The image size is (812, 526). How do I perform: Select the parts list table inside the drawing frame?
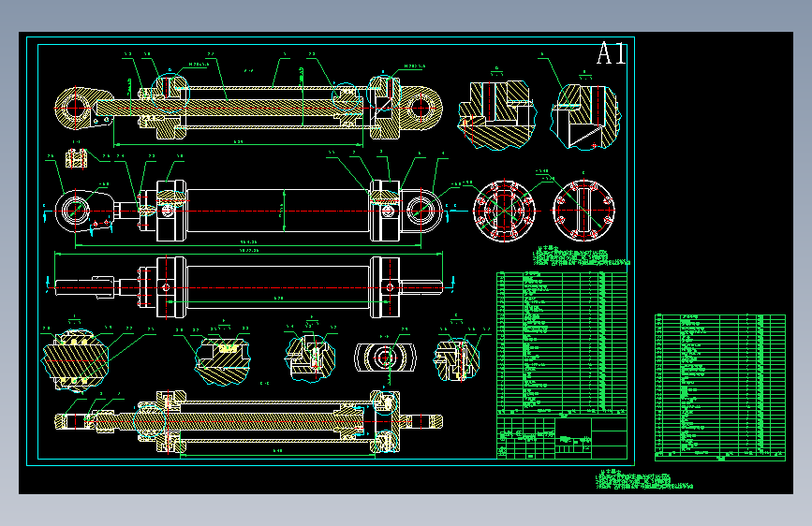click(562, 343)
